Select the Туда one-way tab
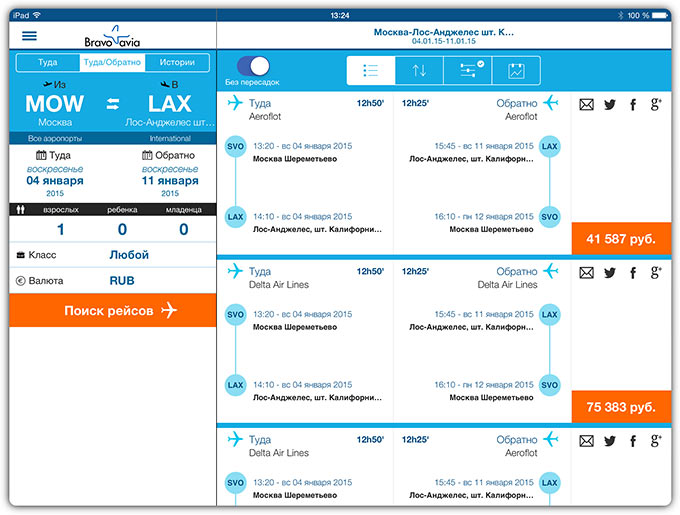Screen dimensions: 680x515 point(48,62)
